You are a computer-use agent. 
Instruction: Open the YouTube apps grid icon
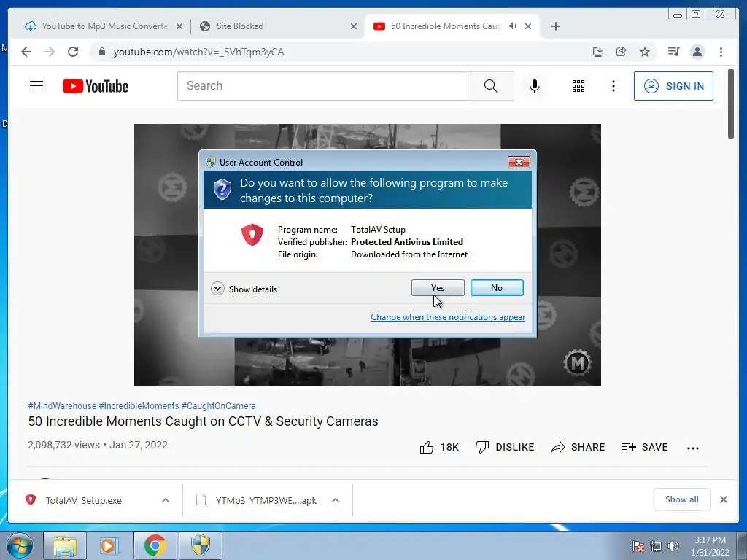578,86
